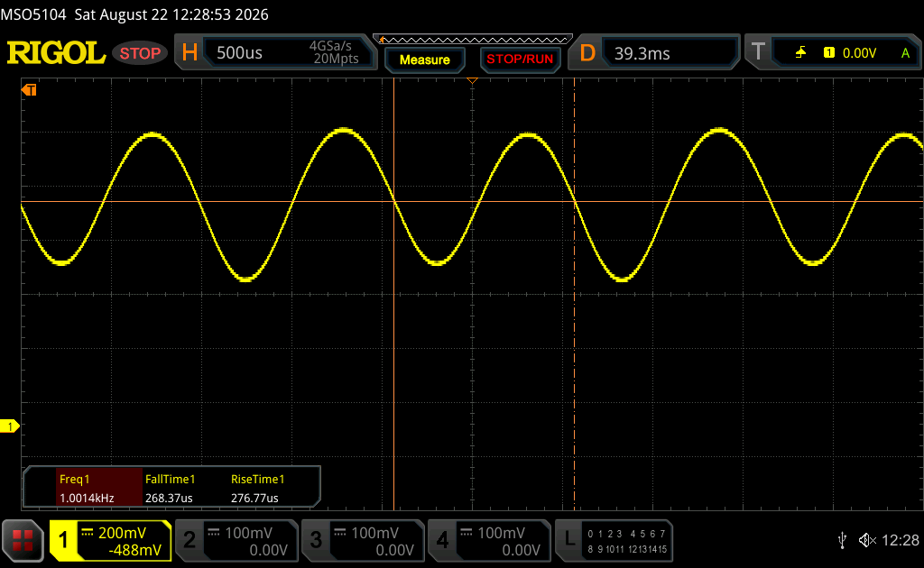Click the 20Mpts memory depth readout

[x=336, y=59]
